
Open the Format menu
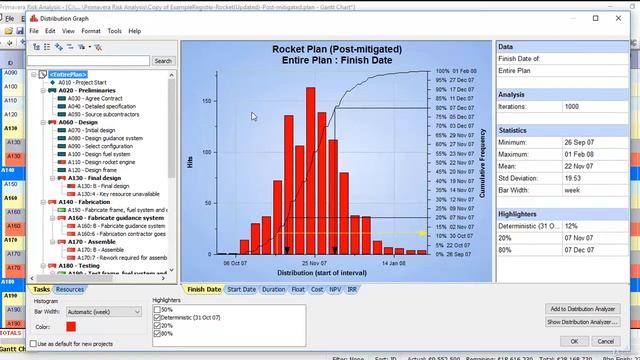[x=91, y=31]
